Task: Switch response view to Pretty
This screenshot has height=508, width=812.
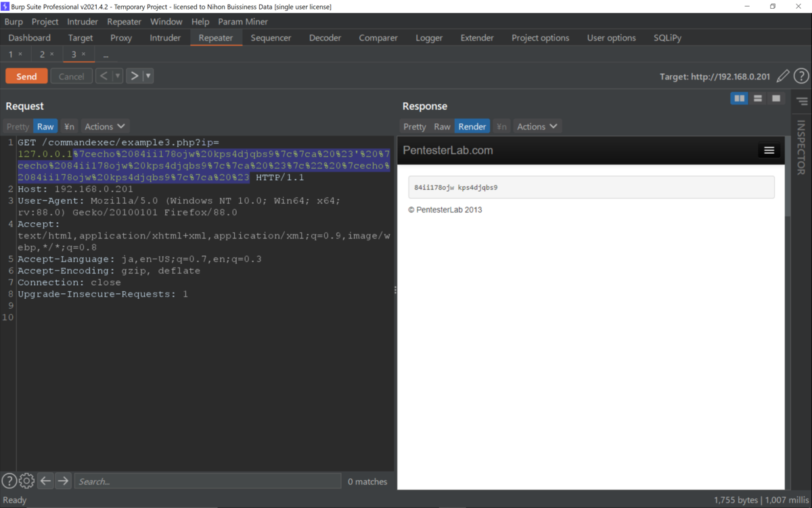Action: point(415,126)
